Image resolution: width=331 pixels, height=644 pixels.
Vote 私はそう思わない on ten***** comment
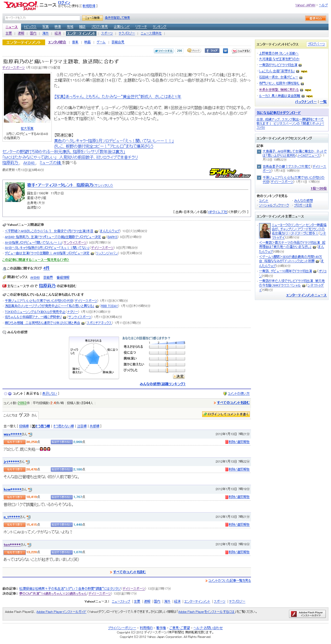click(62, 552)
